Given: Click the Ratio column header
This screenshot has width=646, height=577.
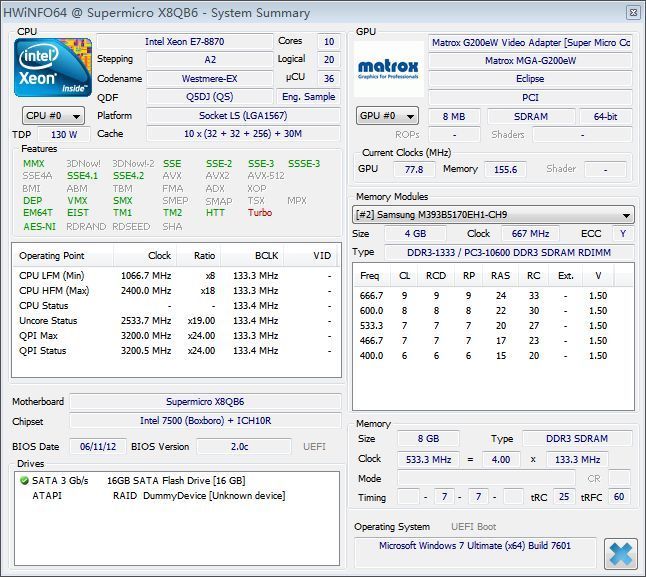Looking at the screenshot, I should (x=199, y=256).
